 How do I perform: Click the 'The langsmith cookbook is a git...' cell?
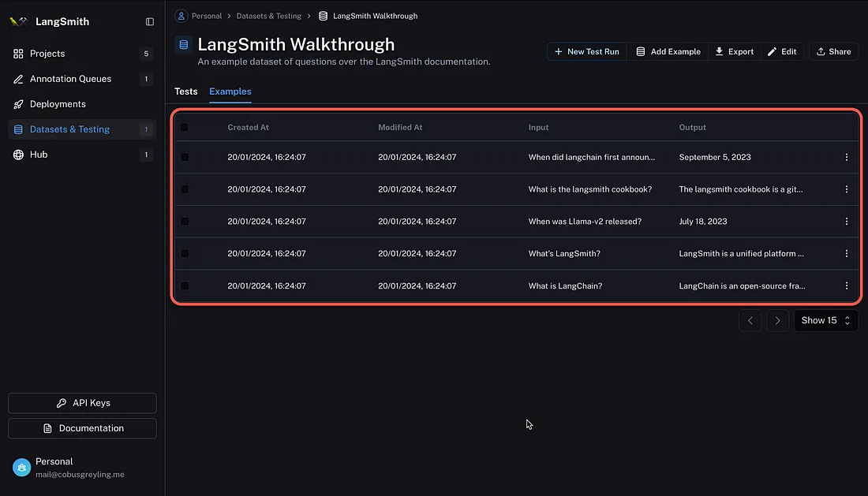tap(741, 189)
